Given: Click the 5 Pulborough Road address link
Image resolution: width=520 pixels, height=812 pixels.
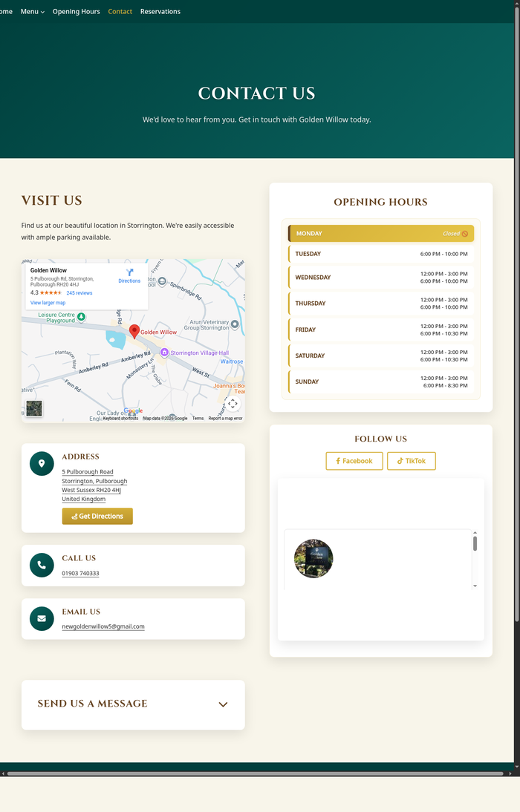Looking at the screenshot, I should point(88,472).
